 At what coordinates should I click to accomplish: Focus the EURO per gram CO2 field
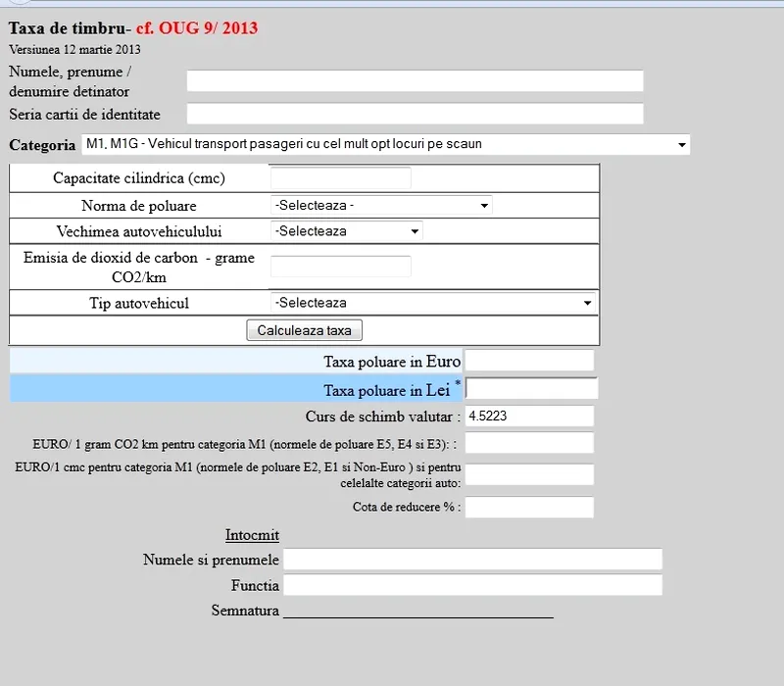click(529, 443)
